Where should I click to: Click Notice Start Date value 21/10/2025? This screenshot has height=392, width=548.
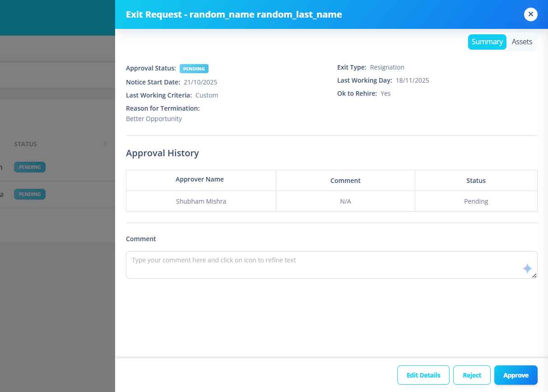(200, 82)
